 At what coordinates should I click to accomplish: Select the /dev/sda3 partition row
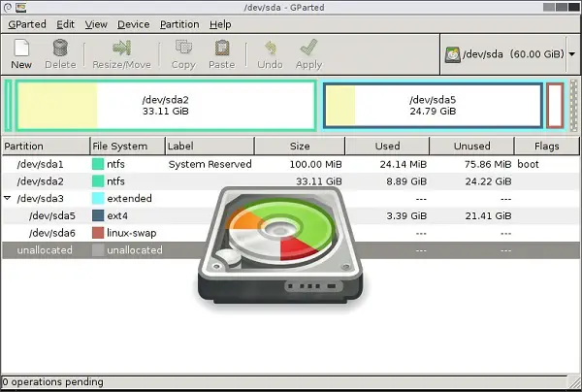[x=291, y=198]
